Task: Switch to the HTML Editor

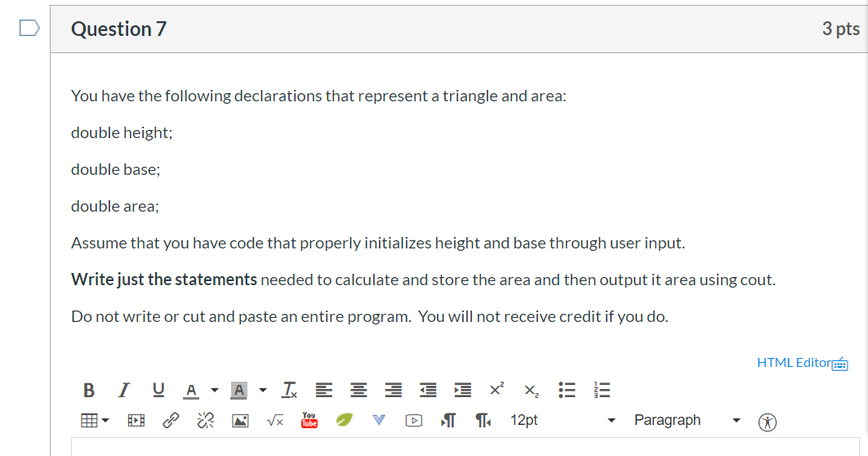Action: point(794,362)
